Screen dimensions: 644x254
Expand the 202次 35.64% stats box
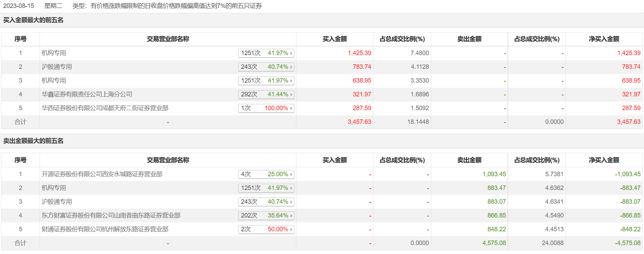click(266, 215)
